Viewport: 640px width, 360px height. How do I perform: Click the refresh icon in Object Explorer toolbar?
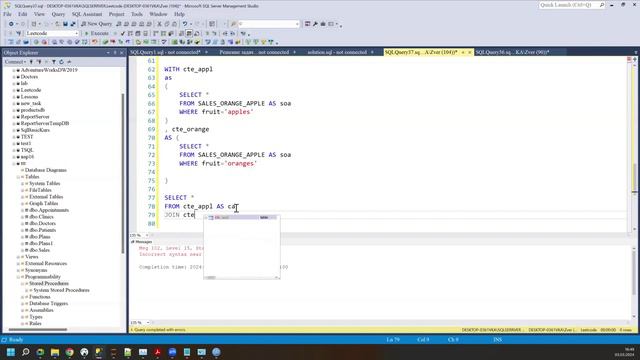click(61, 62)
